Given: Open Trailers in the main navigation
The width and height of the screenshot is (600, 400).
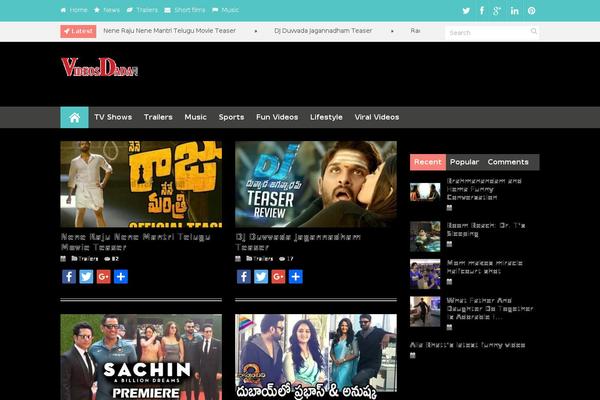Looking at the screenshot, I should 158,117.
